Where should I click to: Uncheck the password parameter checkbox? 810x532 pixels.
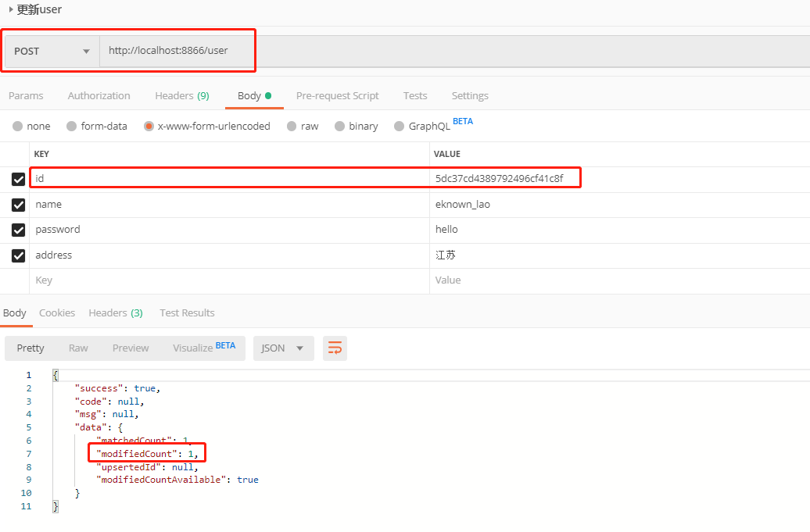click(18, 230)
